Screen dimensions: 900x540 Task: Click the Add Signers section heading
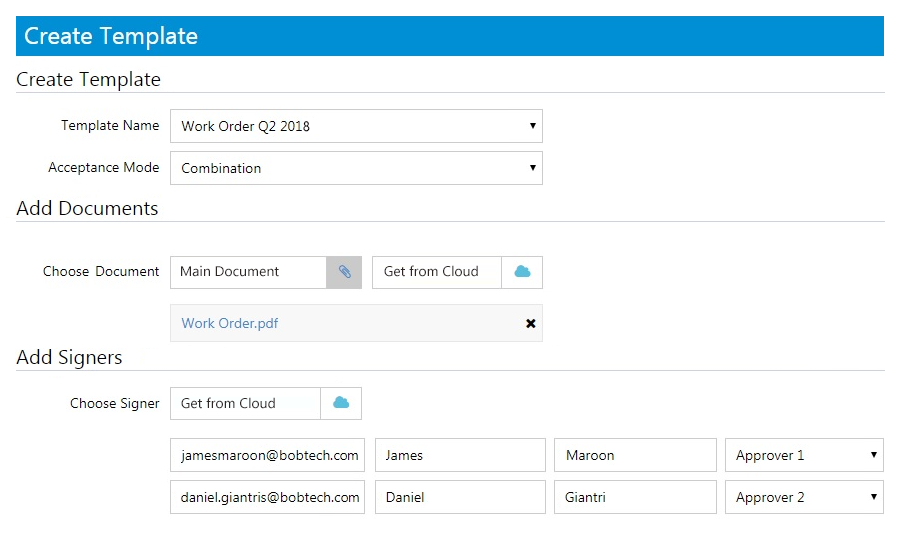point(70,357)
